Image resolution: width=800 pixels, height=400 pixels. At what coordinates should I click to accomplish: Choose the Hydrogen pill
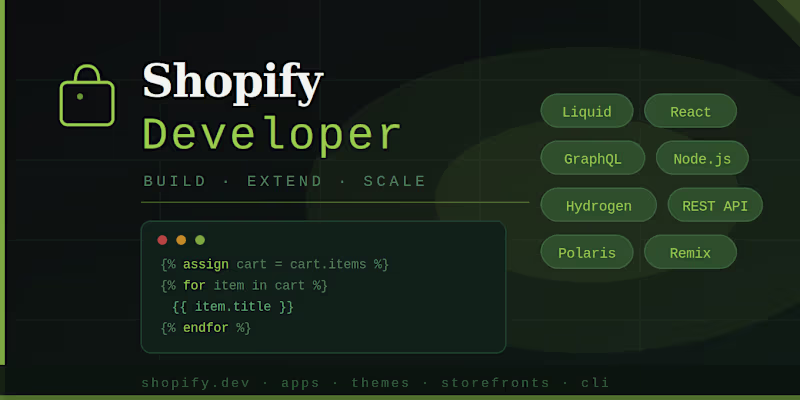click(x=598, y=205)
